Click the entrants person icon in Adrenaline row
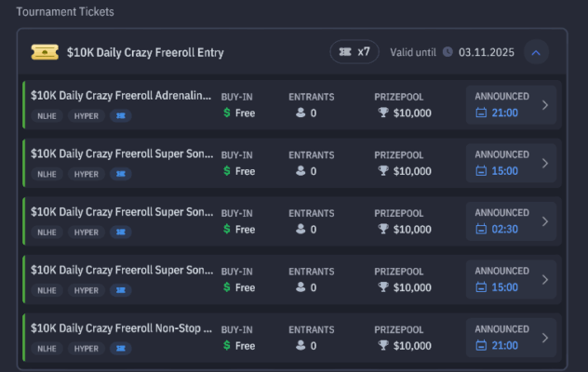The image size is (588, 372). coord(301,113)
